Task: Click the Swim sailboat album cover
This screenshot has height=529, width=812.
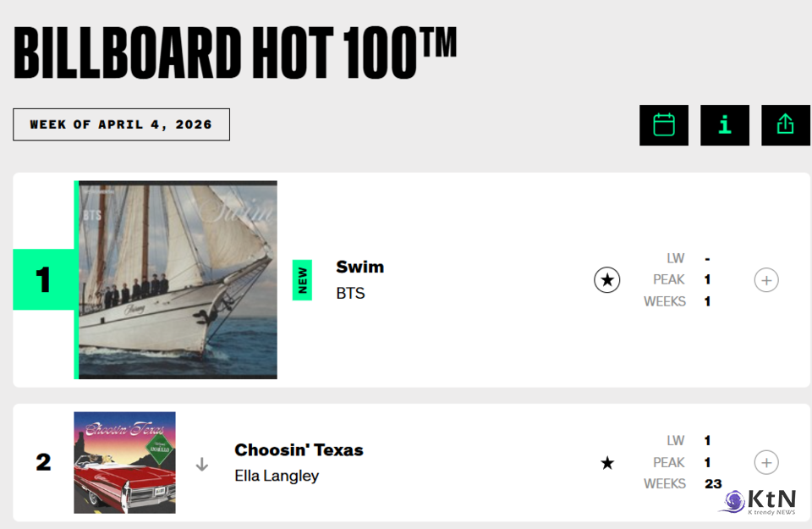Action: pyautogui.click(x=178, y=280)
